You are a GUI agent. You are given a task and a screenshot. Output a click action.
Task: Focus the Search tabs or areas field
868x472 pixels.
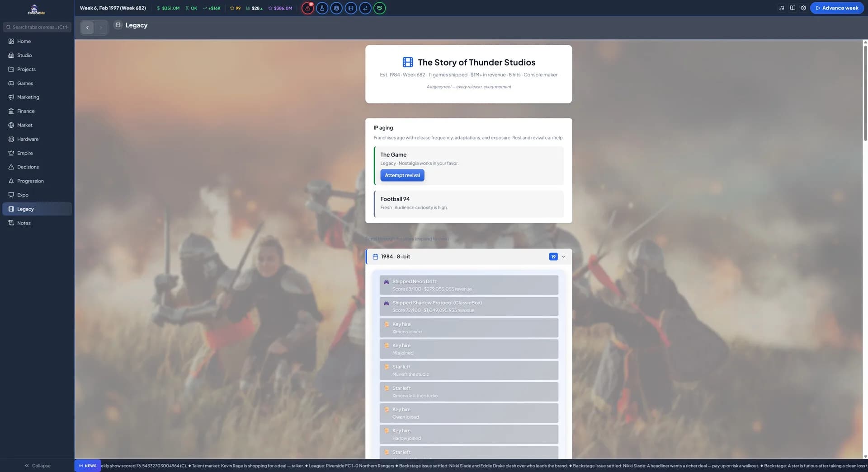(x=37, y=27)
